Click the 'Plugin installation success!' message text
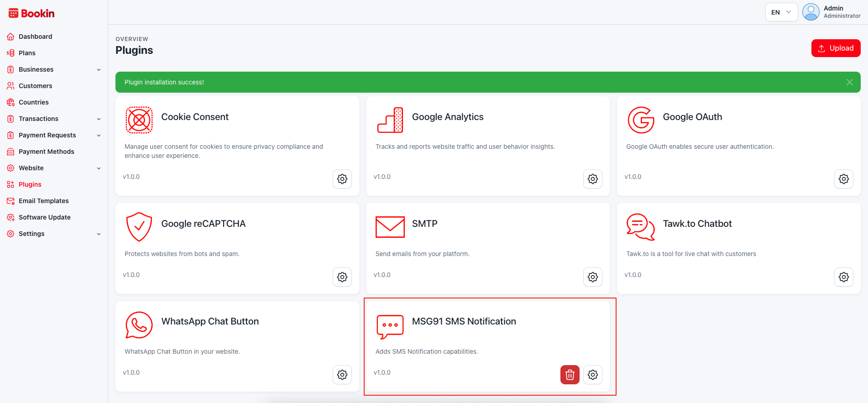The image size is (868, 403). tap(164, 82)
